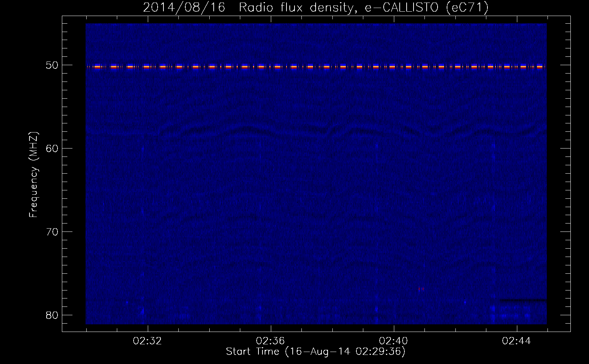Image resolution: width=589 pixels, height=364 pixels.
Task: Click the 02:44 time tick label
Action: tap(517, 341)
